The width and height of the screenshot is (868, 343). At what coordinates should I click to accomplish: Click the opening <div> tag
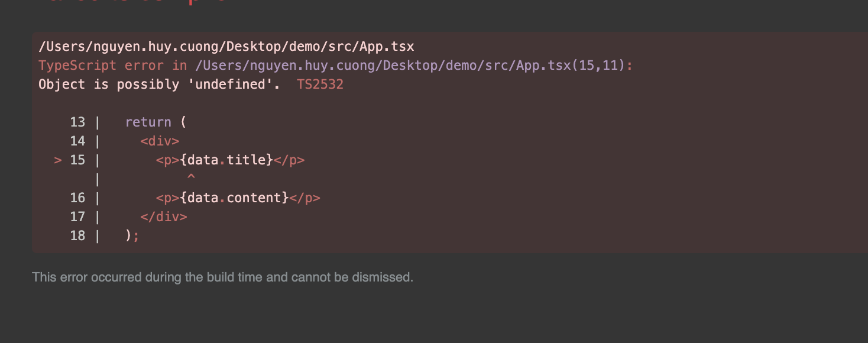tap(160, 141)
